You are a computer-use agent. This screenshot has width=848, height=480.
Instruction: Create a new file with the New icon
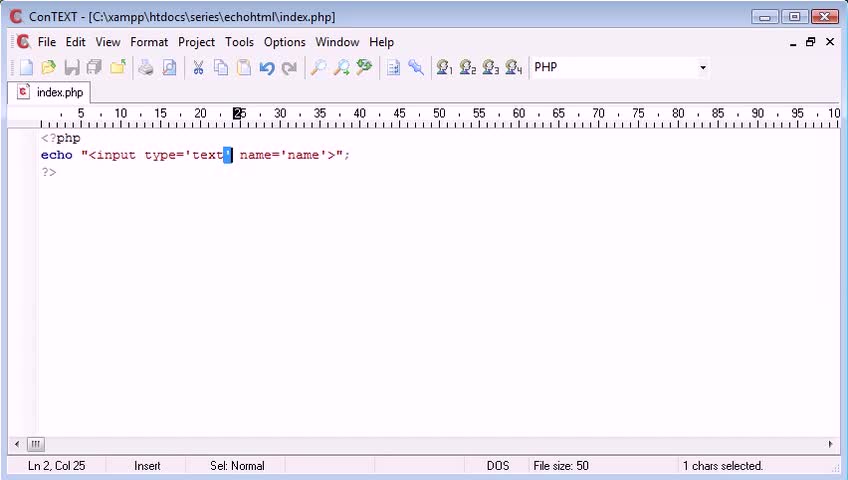26,68
